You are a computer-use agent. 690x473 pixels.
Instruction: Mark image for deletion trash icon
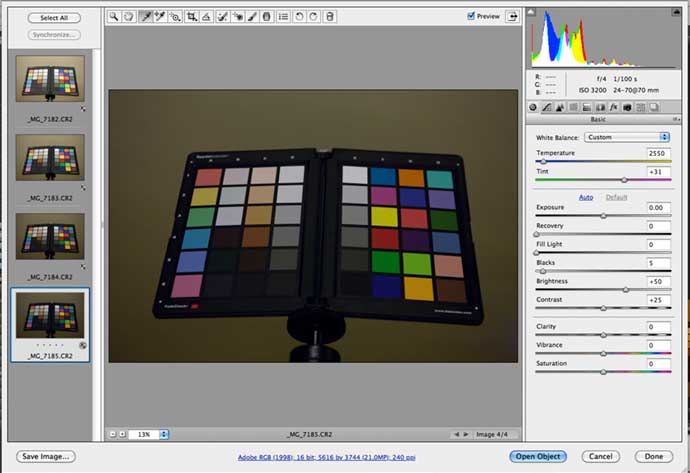(330, 17)
